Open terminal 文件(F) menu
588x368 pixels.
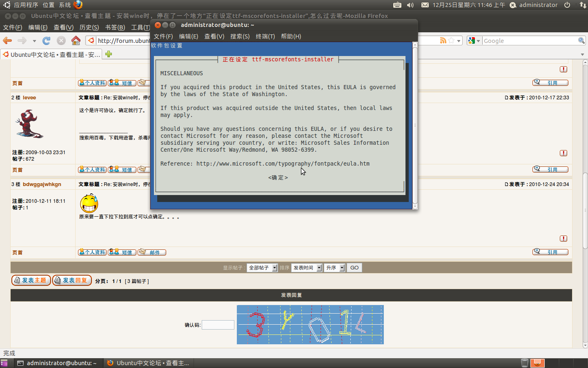(163, 36)
